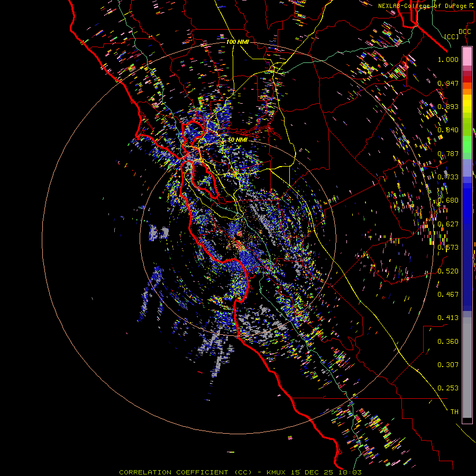476x476 pixels.
Task: Select the 0.947 scale value label
Action: pyautogui.click(x=448, y=83)
